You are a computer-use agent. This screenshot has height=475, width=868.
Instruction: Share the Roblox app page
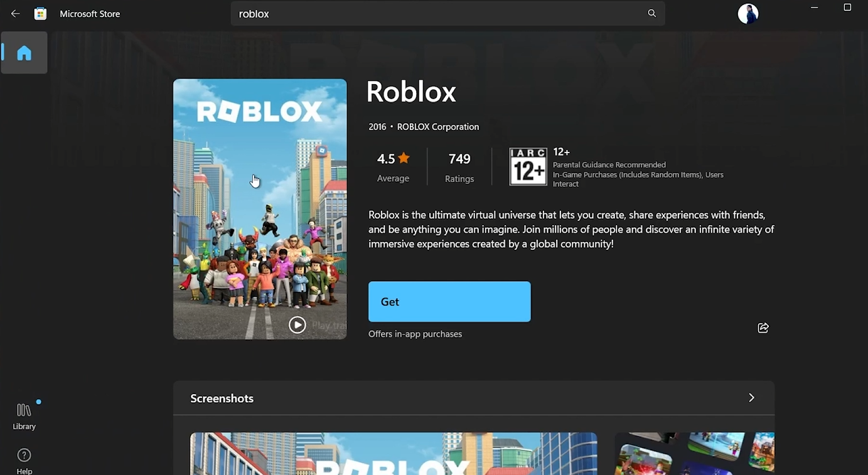coord(763,328)
